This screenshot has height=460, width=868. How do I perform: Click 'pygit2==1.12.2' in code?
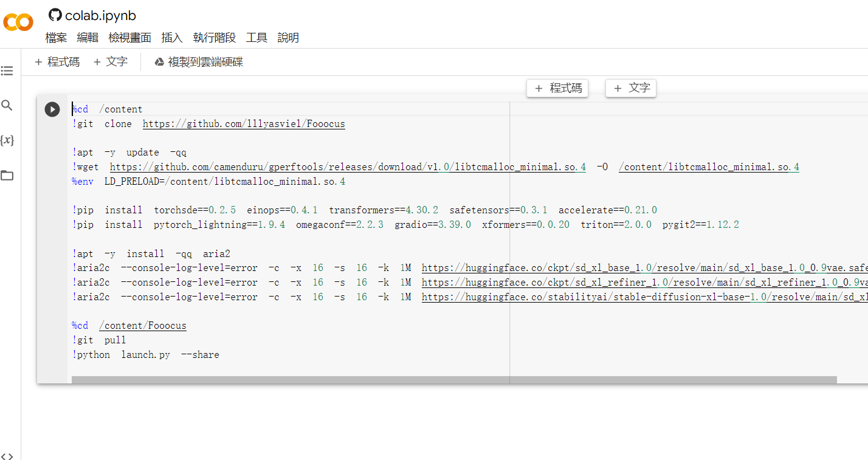click(701, 225)
